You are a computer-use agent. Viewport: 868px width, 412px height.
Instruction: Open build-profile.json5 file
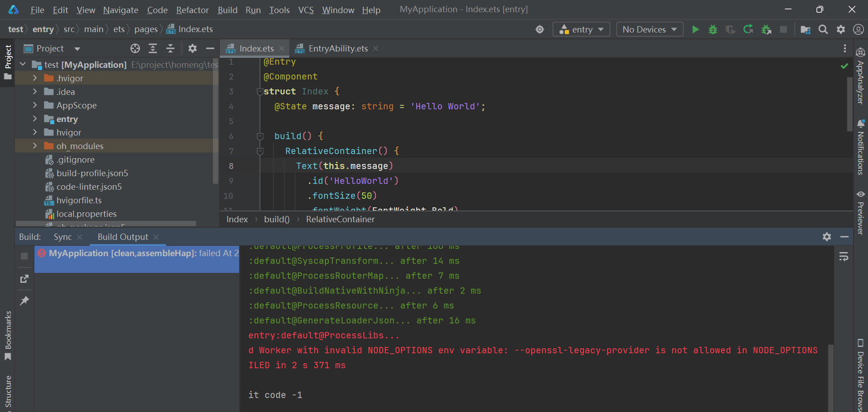pos(92,173)
